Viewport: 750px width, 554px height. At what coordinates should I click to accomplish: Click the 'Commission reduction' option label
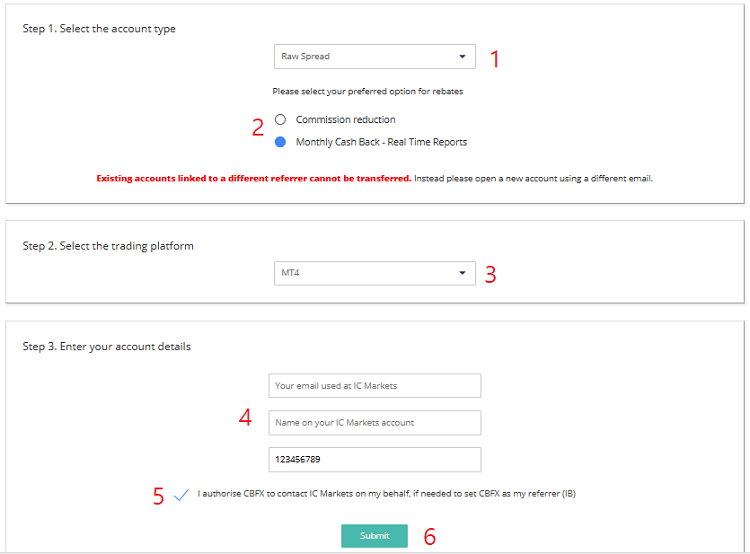pyautogui.click(x=345, y=120)
